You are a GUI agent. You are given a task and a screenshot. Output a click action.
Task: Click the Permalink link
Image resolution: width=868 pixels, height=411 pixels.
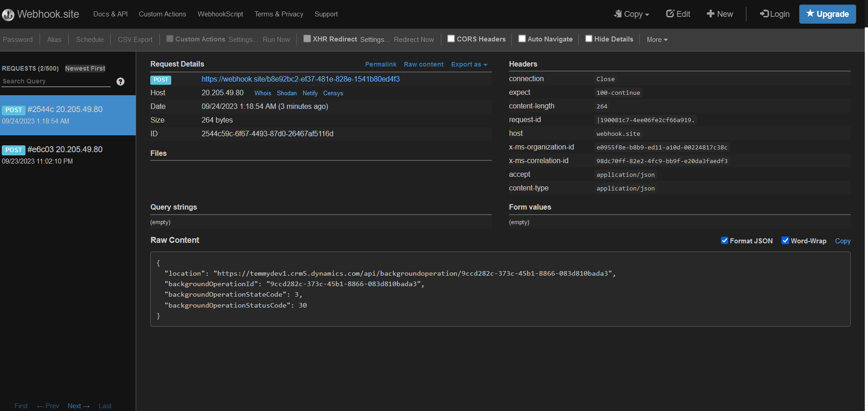[x=381, y=64]
